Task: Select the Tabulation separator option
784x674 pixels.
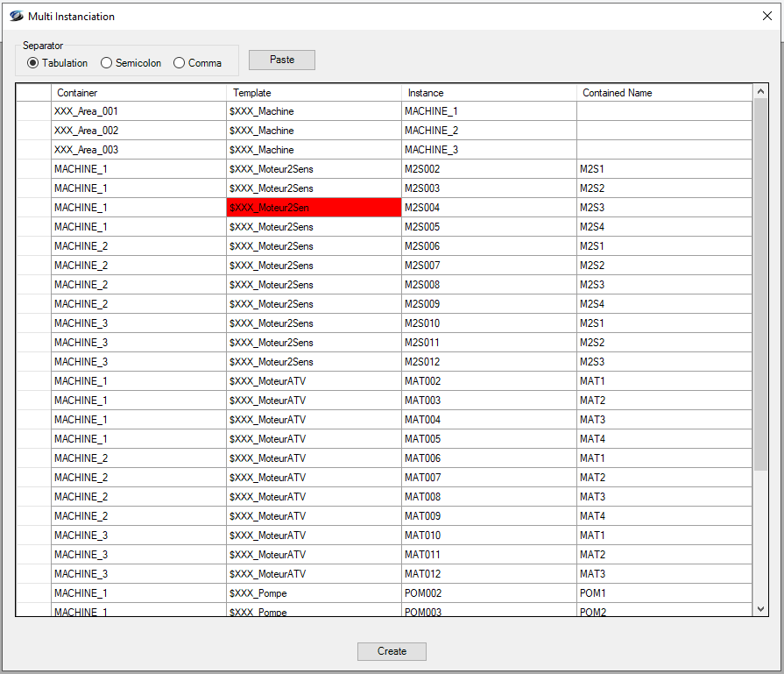Action: [x=33, y=63]
